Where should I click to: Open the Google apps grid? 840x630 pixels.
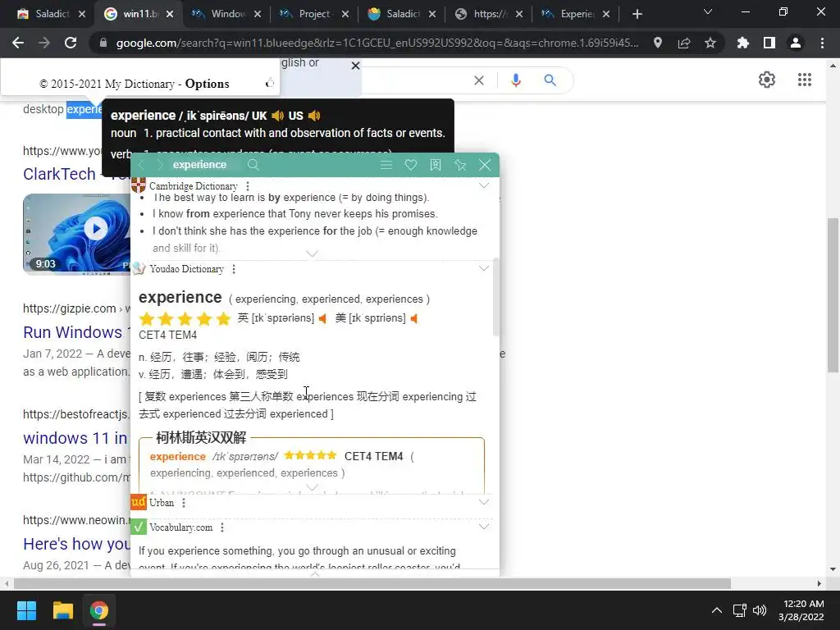tap(804, 80)
